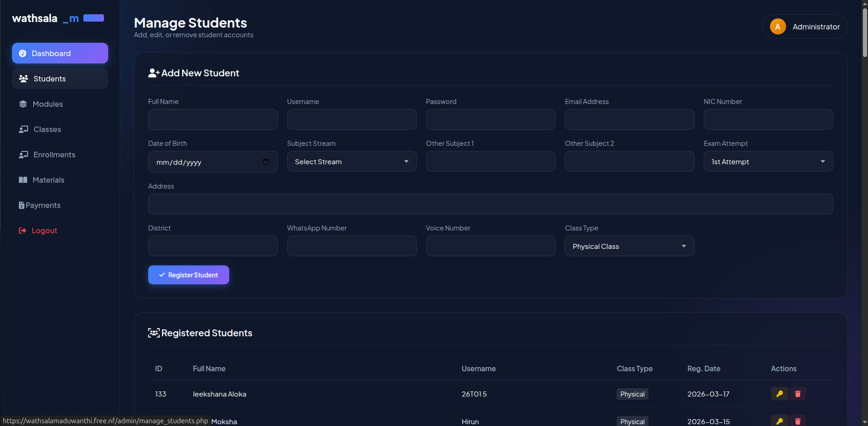Click the Email Address field
This screenshot has width=868, height=426.
629,119
